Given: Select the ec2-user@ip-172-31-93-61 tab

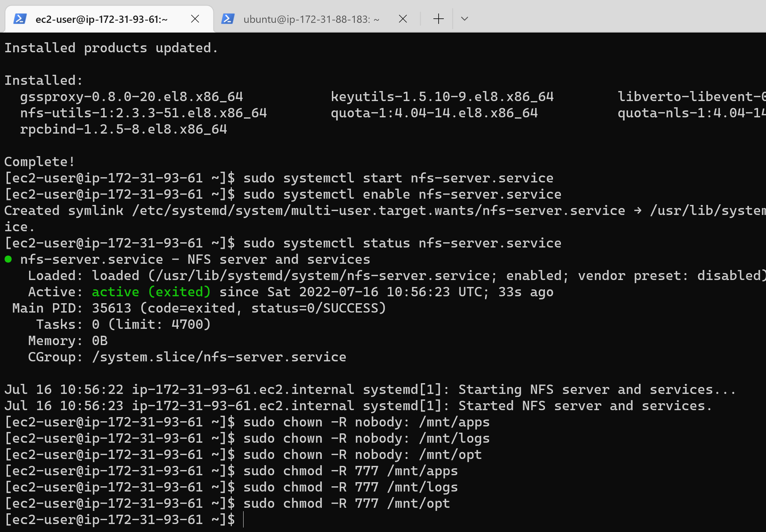Looking at the screenshot, I should tap(101, 19).
